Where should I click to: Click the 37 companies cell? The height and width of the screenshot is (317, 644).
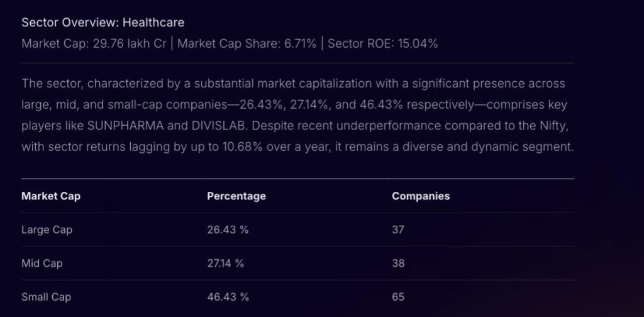tap(398, 230)
